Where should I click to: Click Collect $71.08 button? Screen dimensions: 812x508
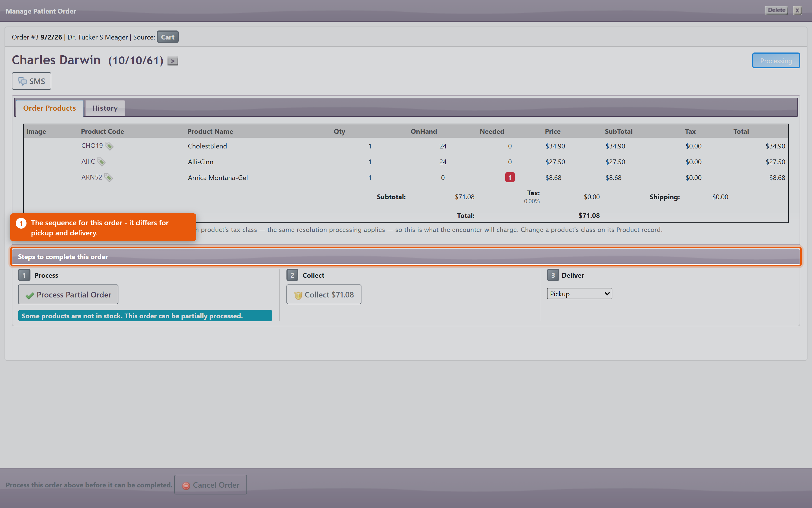324,294
